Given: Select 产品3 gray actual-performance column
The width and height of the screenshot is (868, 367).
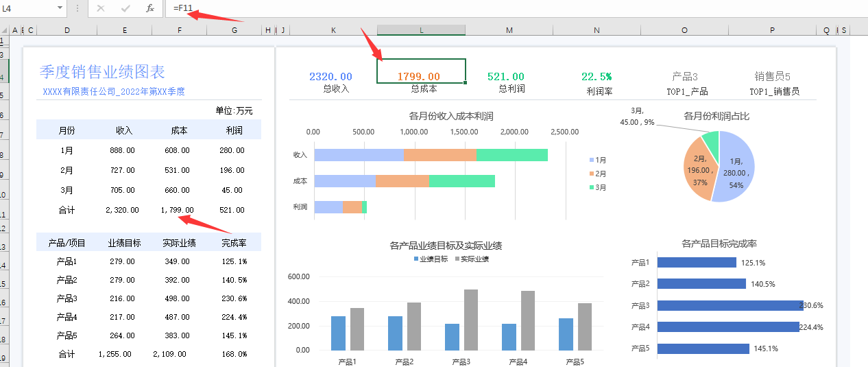Looking at the screenshot, I should click(471, 320).
